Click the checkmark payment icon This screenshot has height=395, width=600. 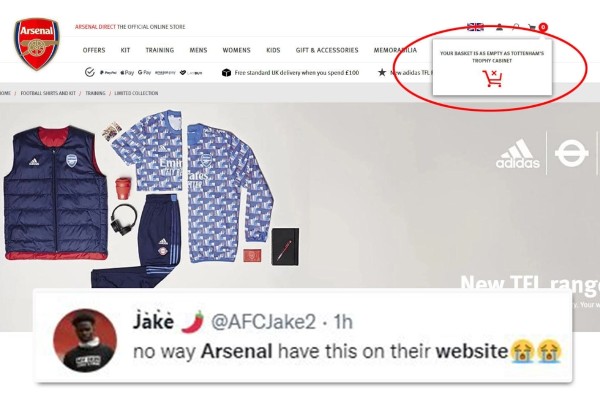pos(90,72)
